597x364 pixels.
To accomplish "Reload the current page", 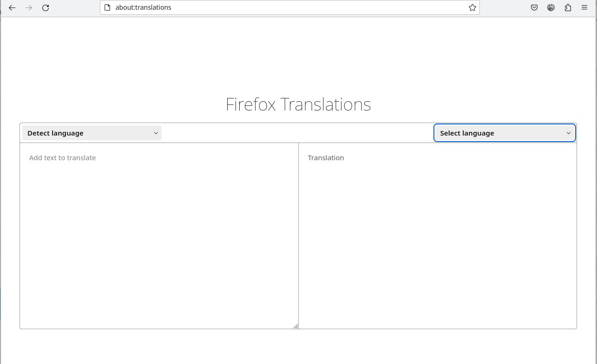I will point(46,7).
